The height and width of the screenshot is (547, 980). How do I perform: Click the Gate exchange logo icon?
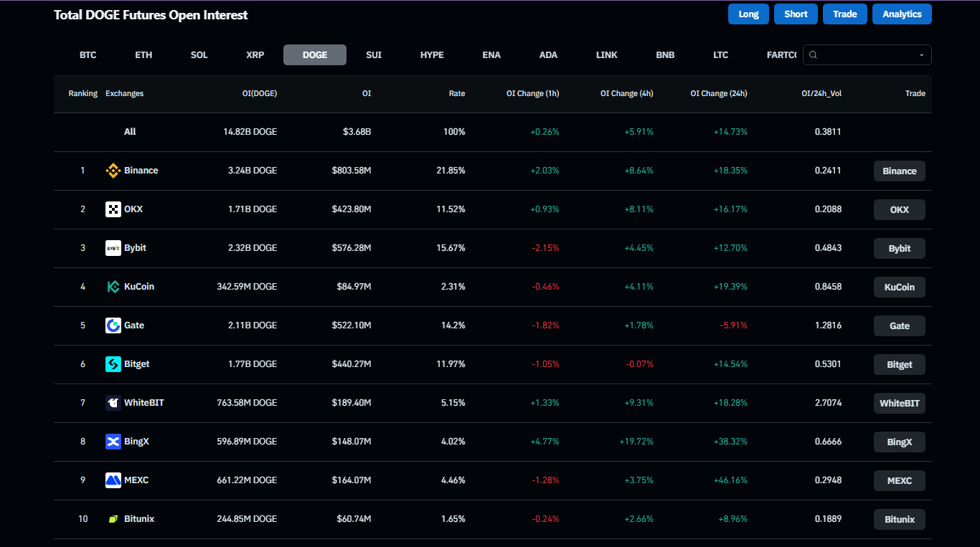[x=113, y=325]
